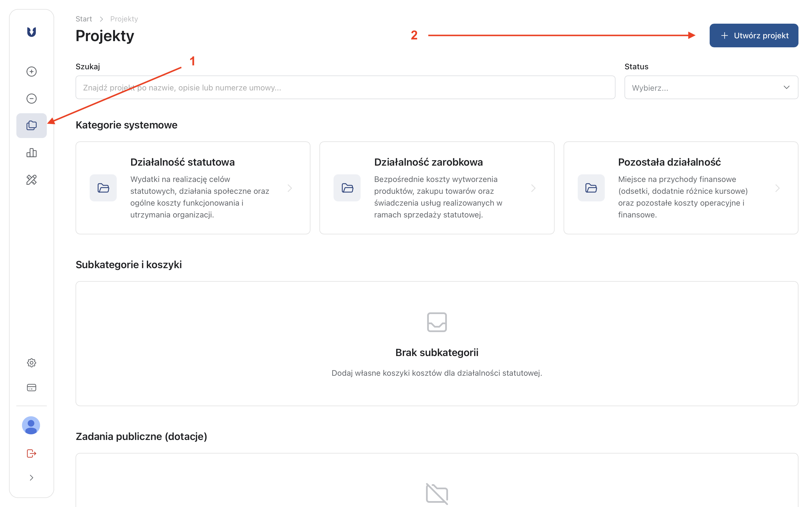
Task: Open the minus-circle expenses sidebar icon
Action: point(32,99)
